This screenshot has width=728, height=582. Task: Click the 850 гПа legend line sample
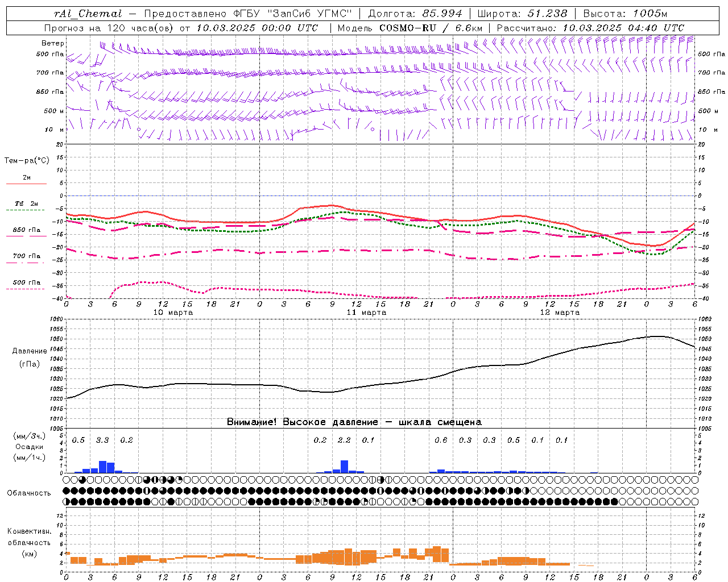coord(26,236)
